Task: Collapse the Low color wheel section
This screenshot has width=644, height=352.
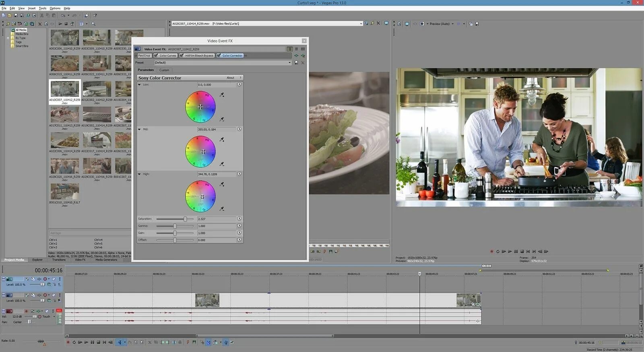Action: [x=139, y=84]
